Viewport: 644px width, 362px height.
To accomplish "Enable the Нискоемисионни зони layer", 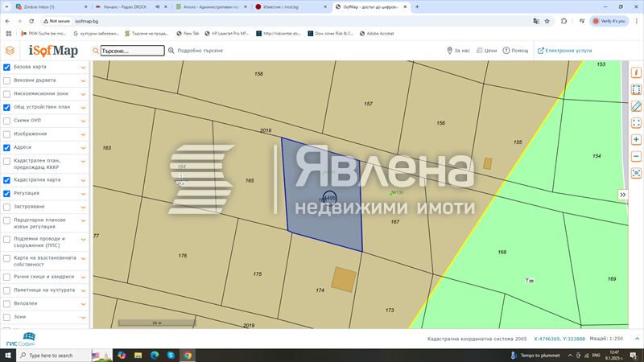I will coord(6,94).
